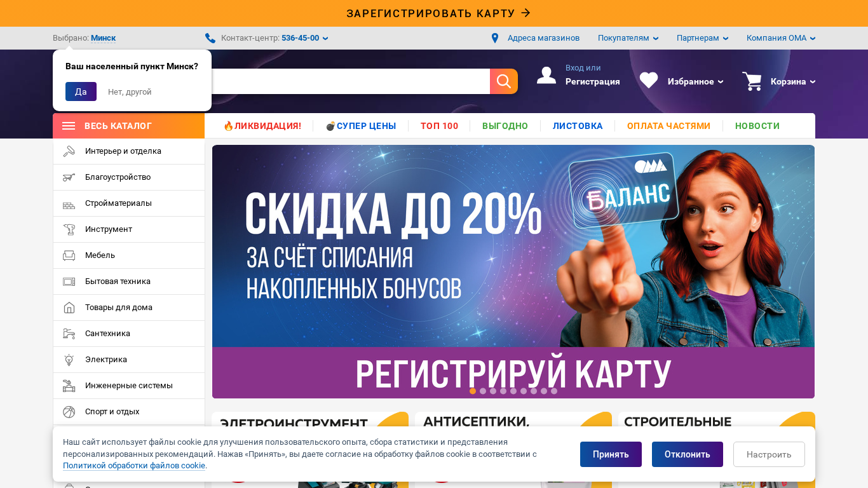The image size is (868, 488).
Task: Open the ОПЛАТА ЧАСТЯМИ menu item
Action: point(668,126)
